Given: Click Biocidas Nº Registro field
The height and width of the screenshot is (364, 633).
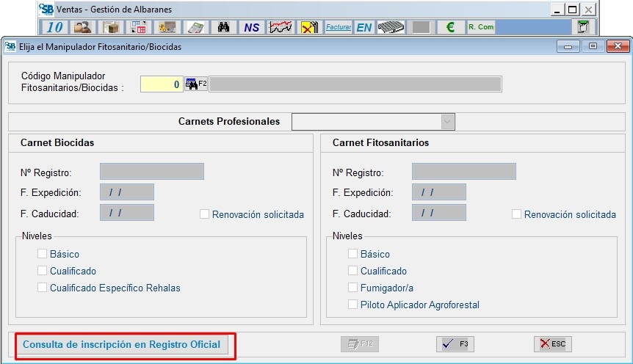Looking at the screenshot, I should click(x=152, y=171).
